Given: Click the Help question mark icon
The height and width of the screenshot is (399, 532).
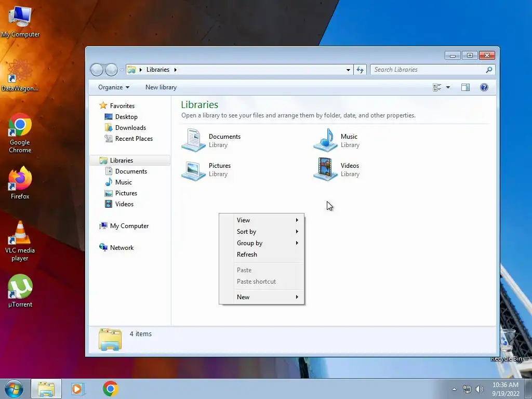Looking at the screenshot, I should click(484, 87).
